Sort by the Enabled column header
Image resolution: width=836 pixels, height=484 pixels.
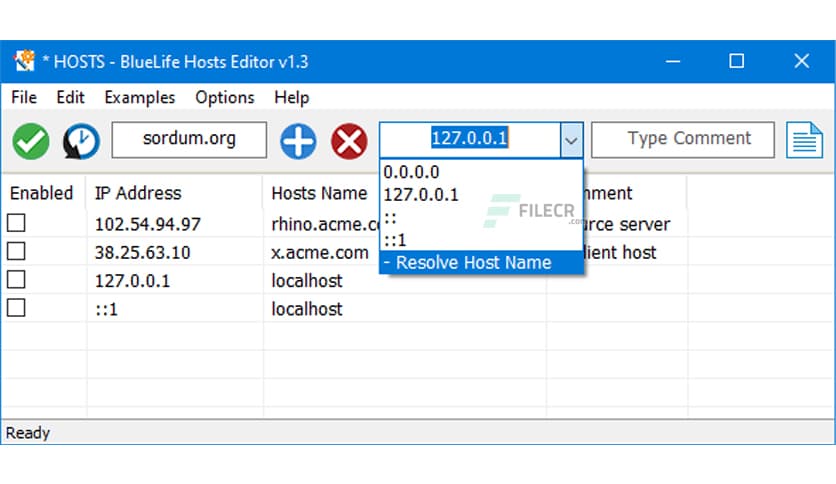coord(42,193)
